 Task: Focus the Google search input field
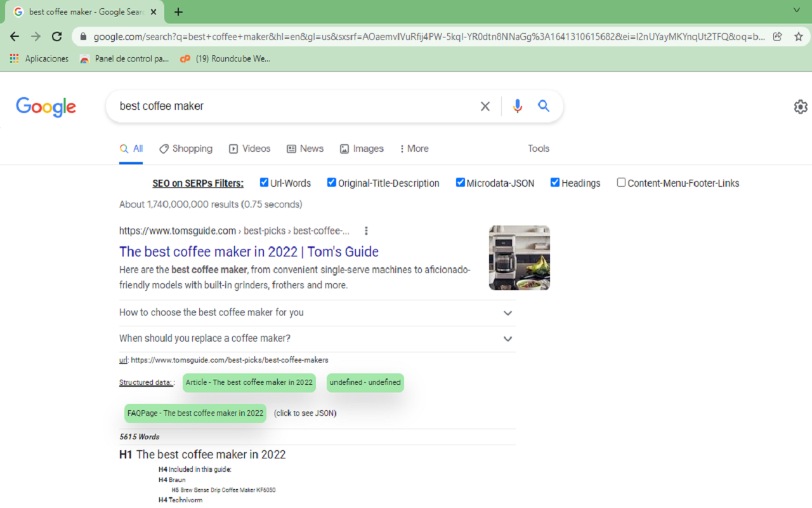point(295,106)
